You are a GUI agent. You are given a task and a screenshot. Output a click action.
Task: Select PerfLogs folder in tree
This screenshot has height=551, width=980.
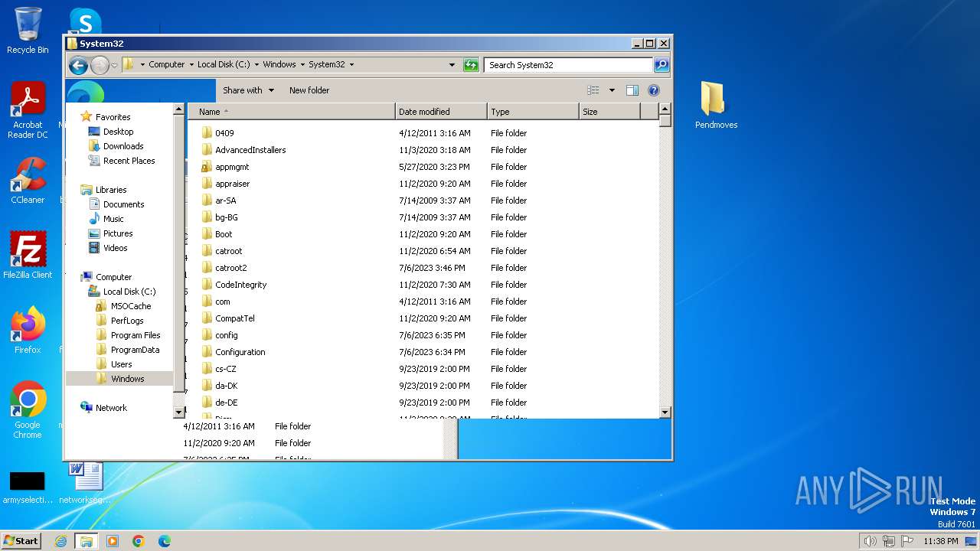[127, 321]
